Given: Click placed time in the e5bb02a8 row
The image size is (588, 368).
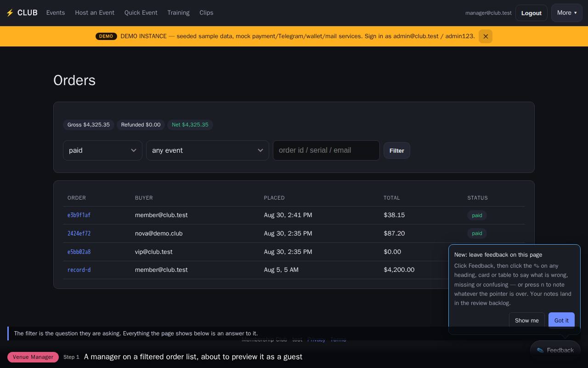Looking at the screenshot, I should coord(288,252).
